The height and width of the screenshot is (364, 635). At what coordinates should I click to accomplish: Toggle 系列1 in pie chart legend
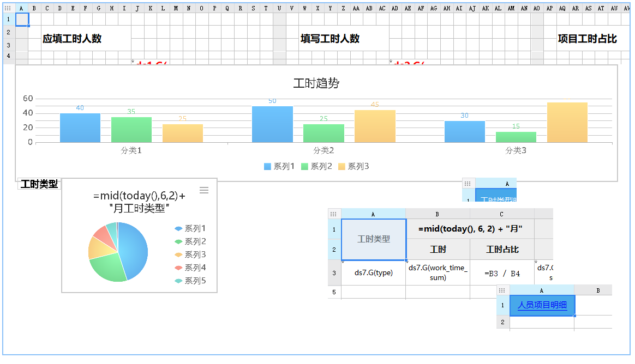click(x=190, y=228)
